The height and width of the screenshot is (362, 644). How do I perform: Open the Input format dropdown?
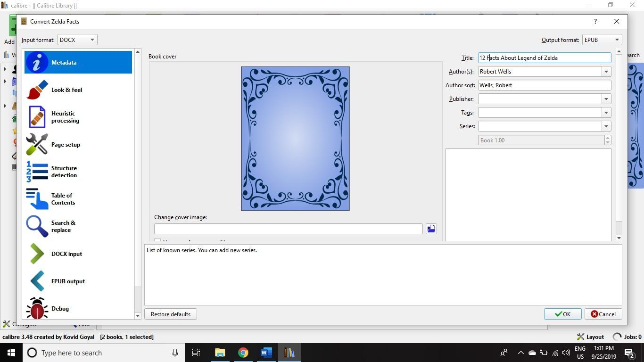77,40
